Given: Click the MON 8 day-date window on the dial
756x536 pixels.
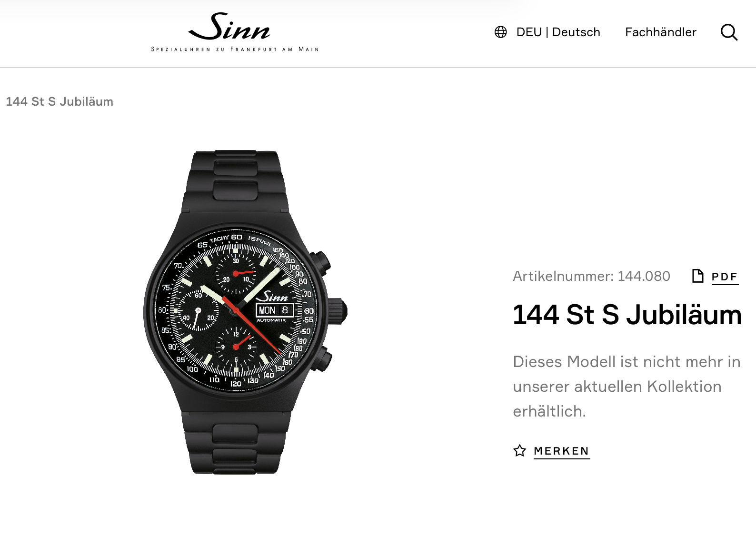Looking at the screenshot, I should tap(275, 310).
